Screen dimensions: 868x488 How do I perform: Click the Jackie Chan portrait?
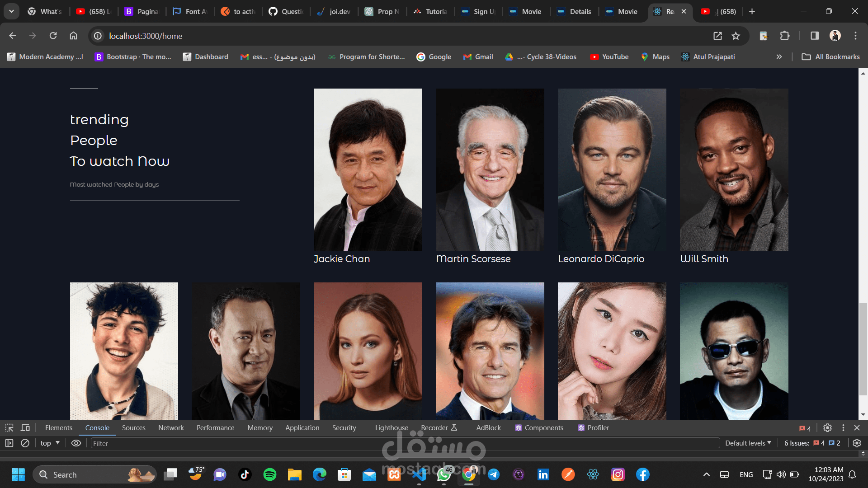pos(368,169)
